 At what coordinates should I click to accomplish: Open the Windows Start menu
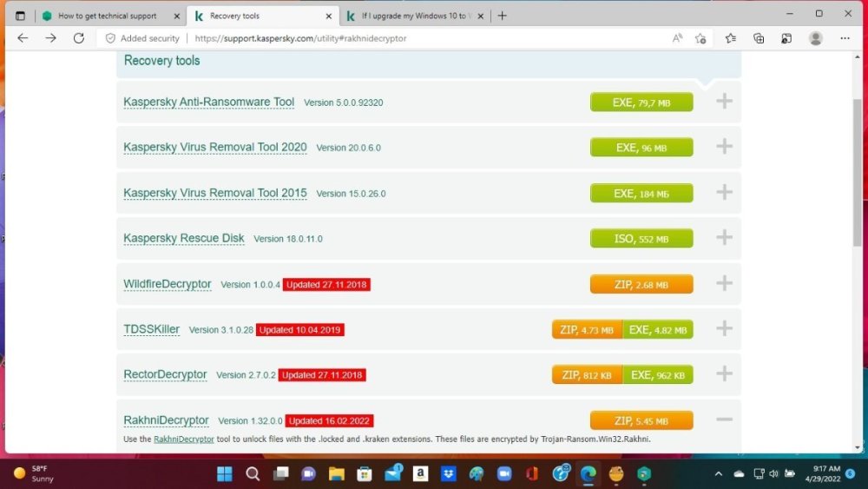click(225, 474)
